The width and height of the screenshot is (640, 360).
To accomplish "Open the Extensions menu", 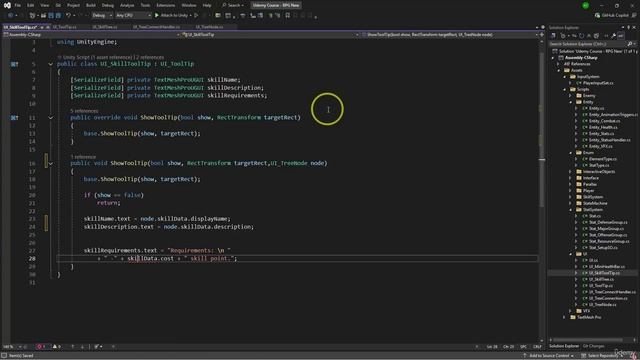I will pos(166,5).
